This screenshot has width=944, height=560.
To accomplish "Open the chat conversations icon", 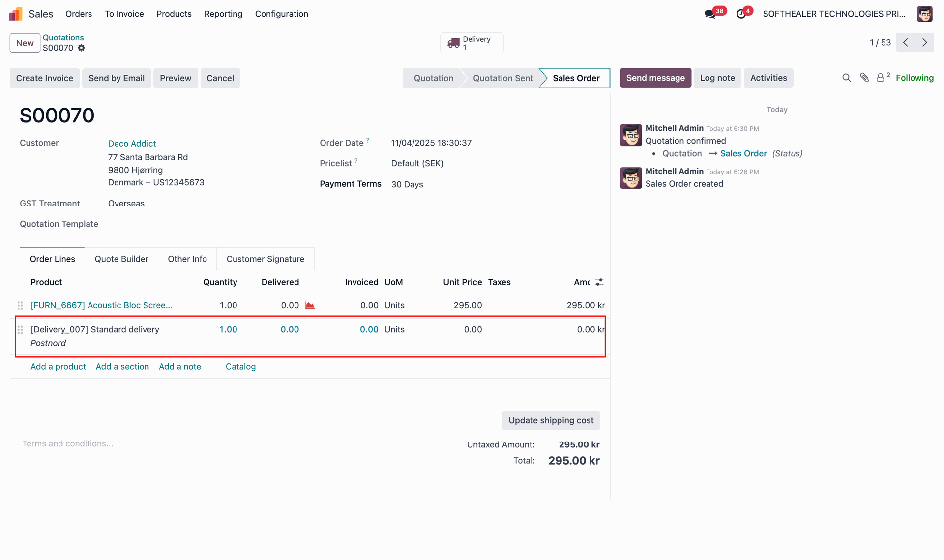I will pyautogui.click(x=710, y=14).
